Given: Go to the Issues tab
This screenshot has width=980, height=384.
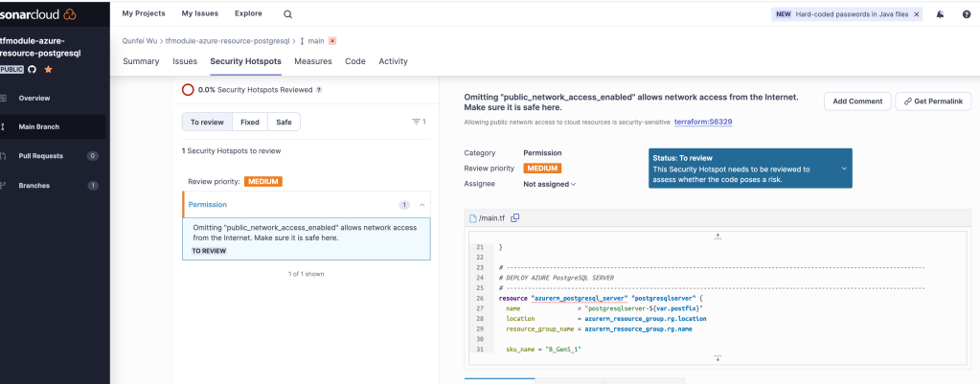Looking at the screenshot, I should click(185, 61).
